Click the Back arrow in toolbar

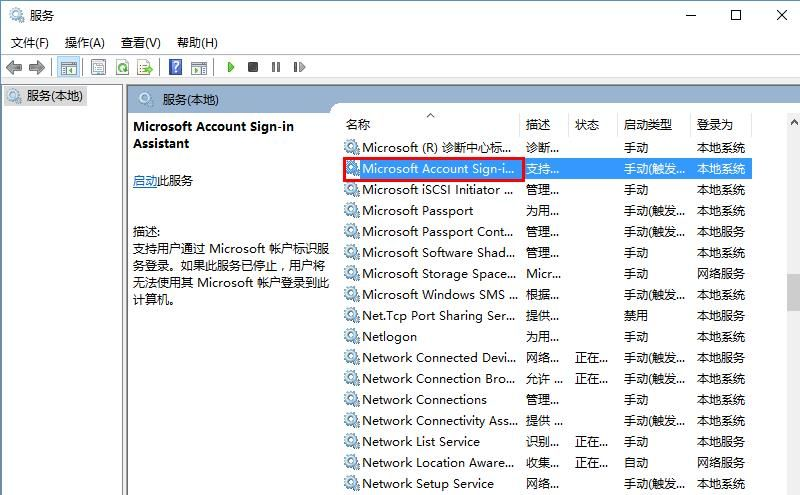pyautogui.click(x=13, y=67)
